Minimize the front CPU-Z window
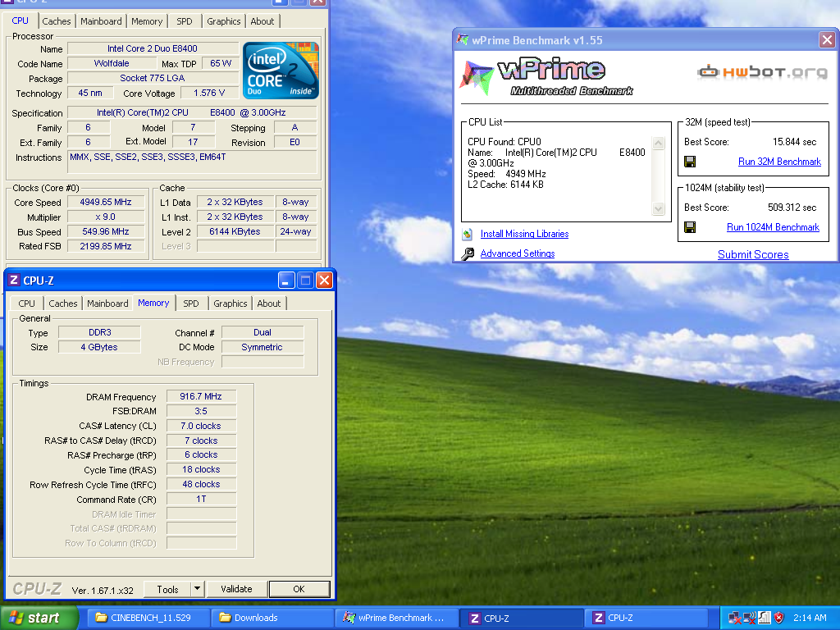This screenshot has width=840, height=630. [x=286, y=281]
